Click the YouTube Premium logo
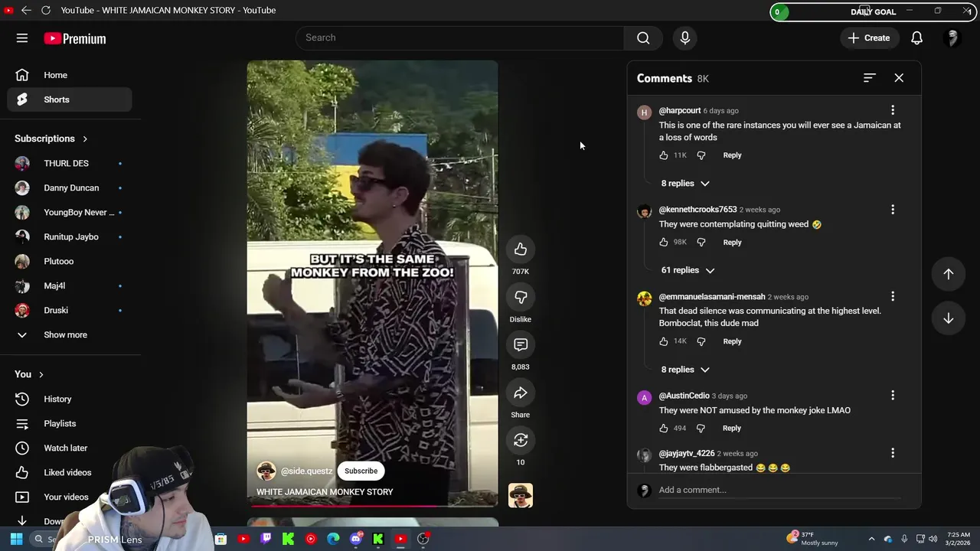This screenshot has height=551, width=980. pyautogui.click(x=75, y=38)
